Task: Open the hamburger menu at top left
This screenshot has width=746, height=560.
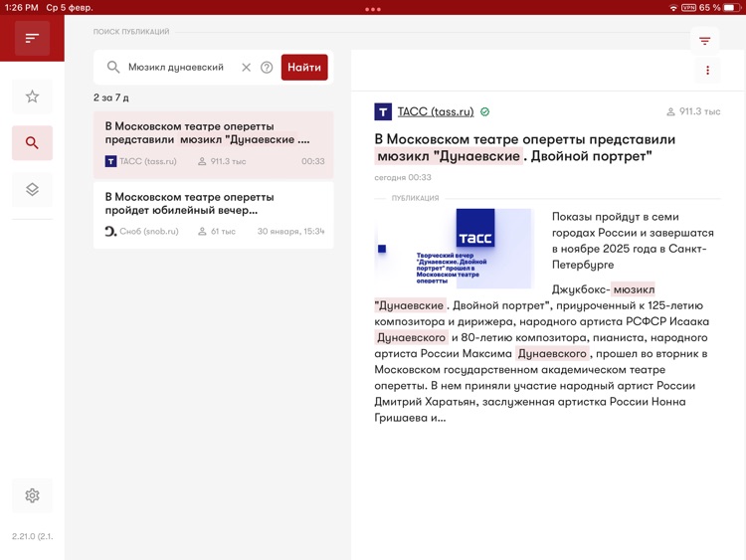Action: click(32, 38)
